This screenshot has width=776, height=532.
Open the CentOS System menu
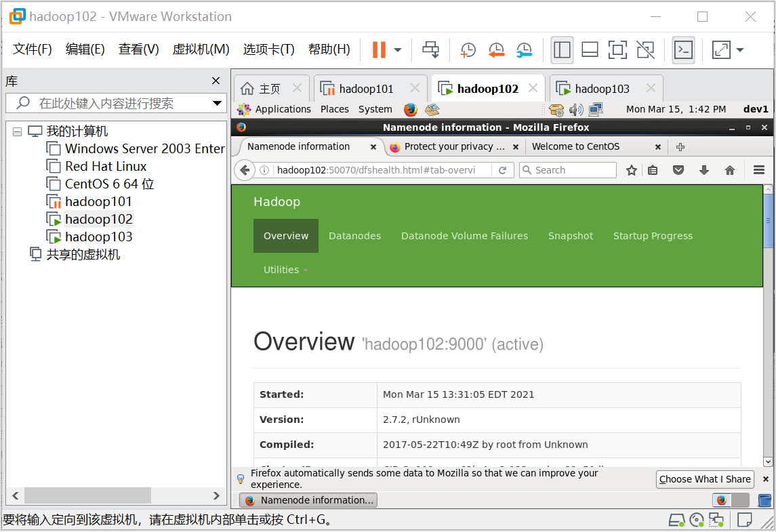pos(375,109)
